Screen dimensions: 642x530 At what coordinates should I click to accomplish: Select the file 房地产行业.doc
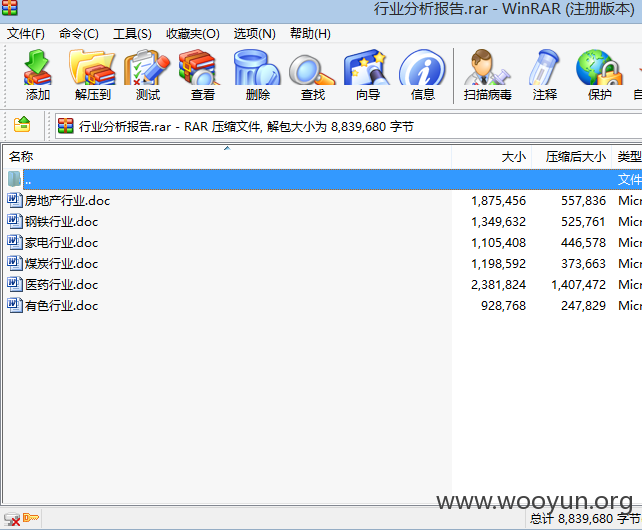tap(68, 201)
